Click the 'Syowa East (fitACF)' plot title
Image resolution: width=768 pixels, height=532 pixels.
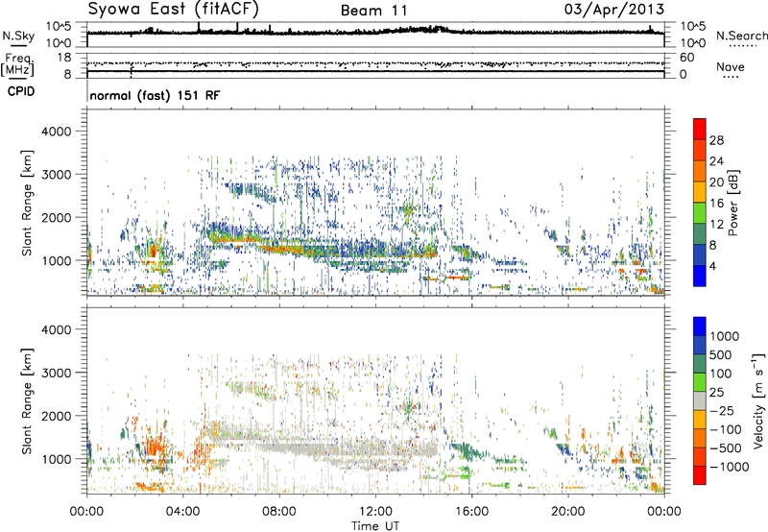tap(173, 10)
